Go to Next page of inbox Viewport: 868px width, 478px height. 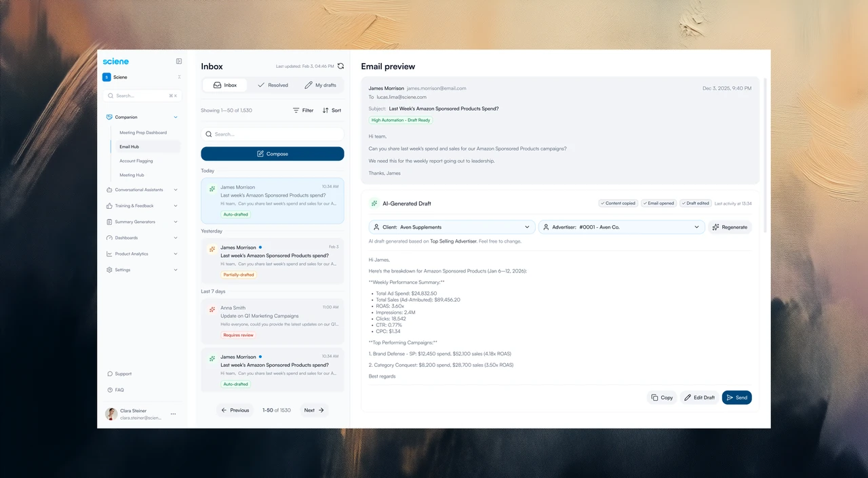click(315, 410)
